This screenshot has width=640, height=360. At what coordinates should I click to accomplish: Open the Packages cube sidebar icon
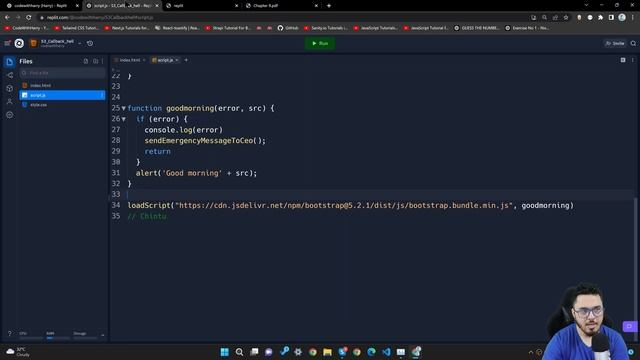(9, 88)
